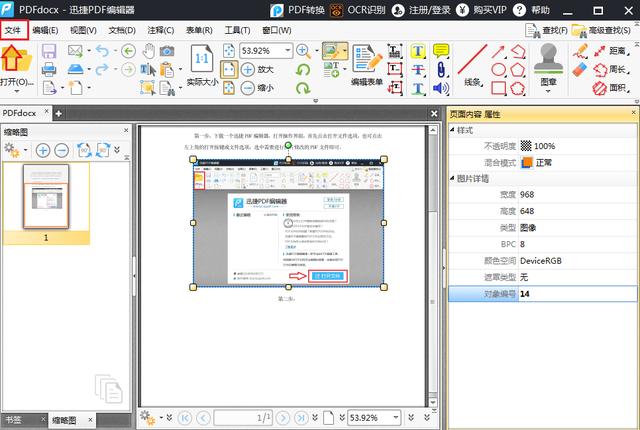Viewport: 640px width, 430px height.
Task: Zoom in thumbnails with plus icon
Action: point(43,151)
